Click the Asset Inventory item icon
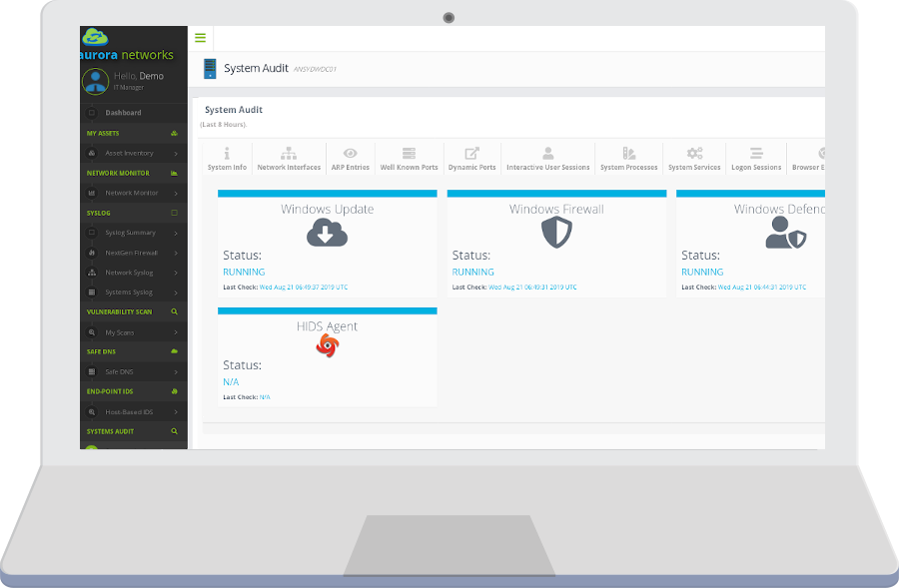899x588 pixels. click(x=92, y=153)
